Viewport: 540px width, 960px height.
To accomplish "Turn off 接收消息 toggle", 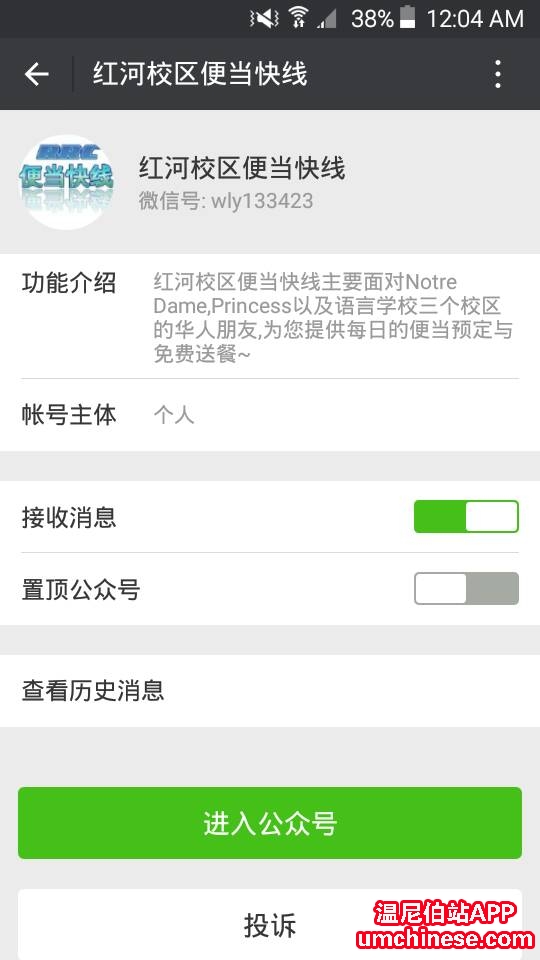I will click(466, 516).
